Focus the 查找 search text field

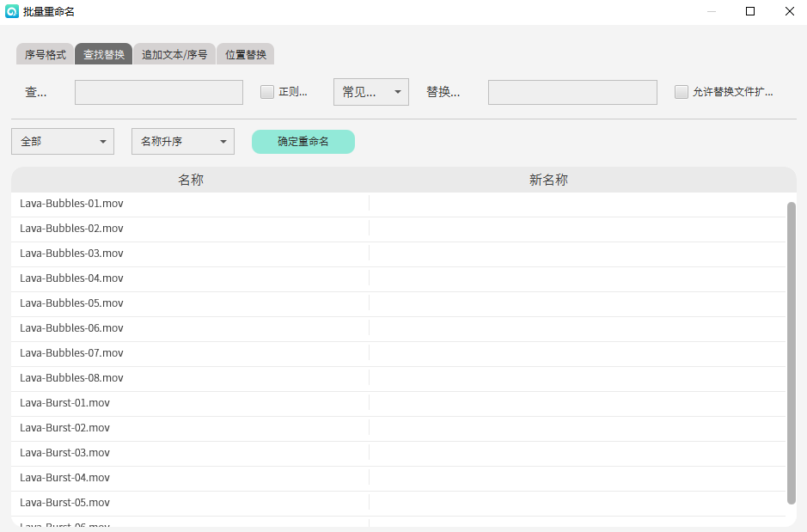(158, 92)
